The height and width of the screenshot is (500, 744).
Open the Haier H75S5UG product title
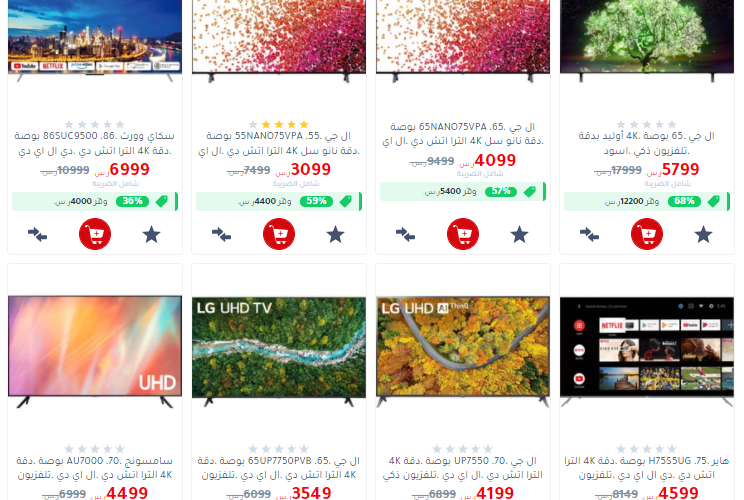[647, 468]
